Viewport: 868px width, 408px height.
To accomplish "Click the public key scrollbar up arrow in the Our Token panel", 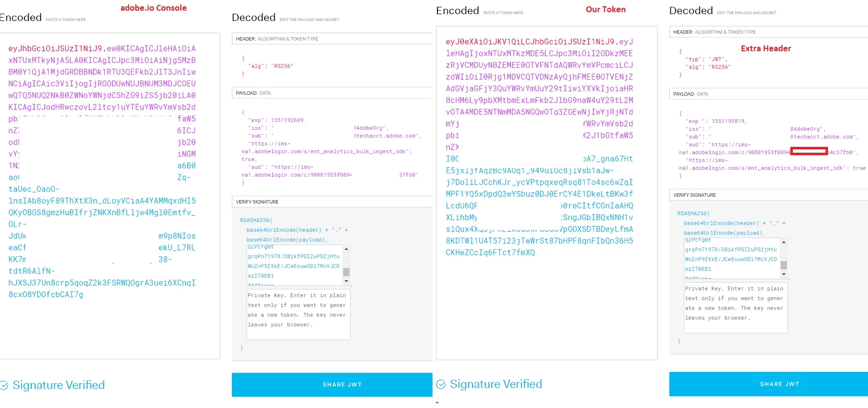I will [x=784, y=242].
